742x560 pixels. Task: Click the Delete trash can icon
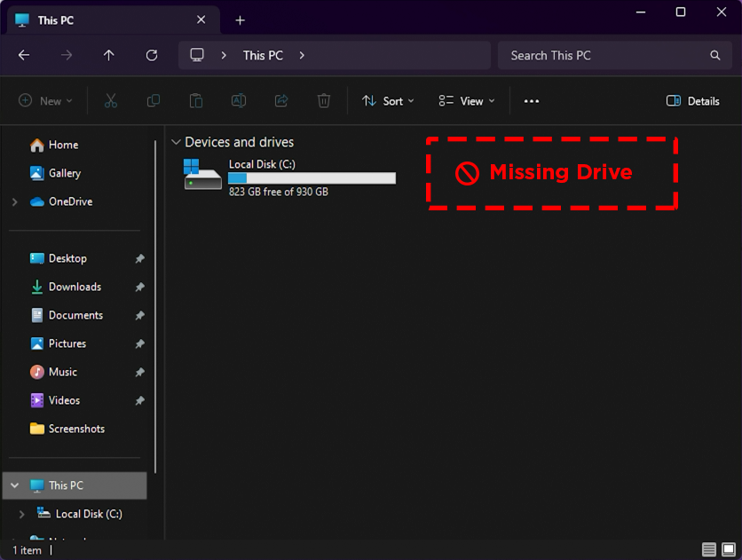[x=324, y=101]
